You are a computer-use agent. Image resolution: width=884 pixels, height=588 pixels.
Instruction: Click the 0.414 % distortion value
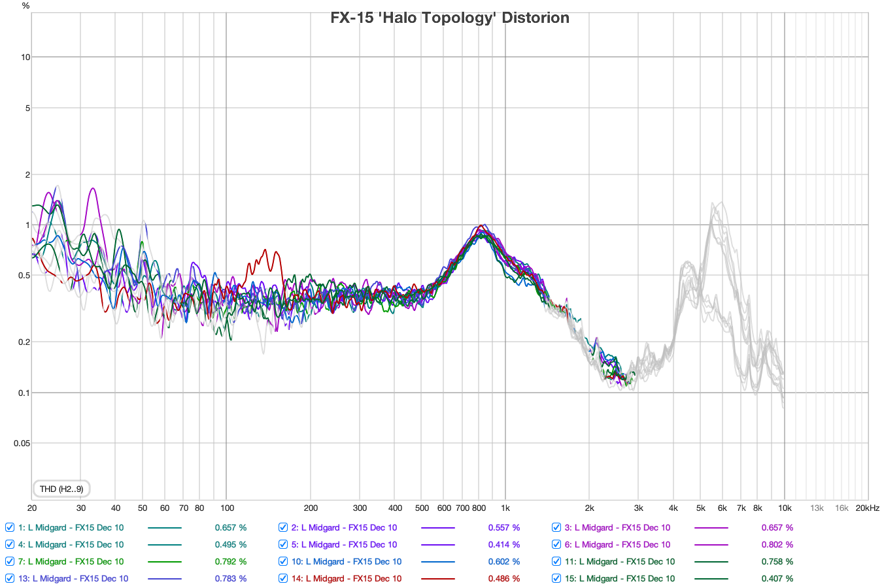504,544
